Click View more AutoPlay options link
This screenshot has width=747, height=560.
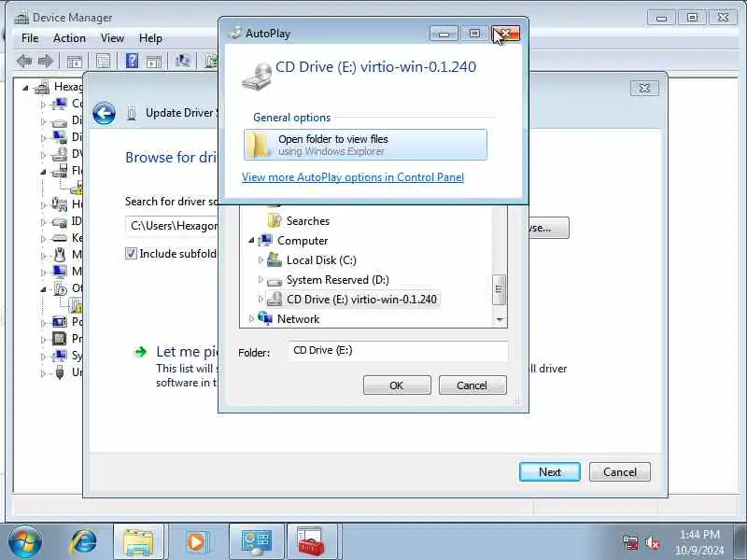353,177
